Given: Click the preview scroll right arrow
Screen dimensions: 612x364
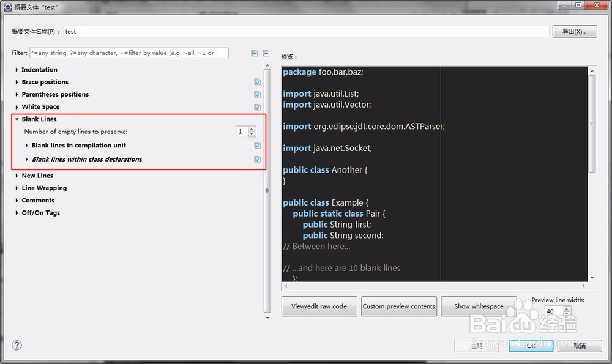Looking at the screenshot, I should tap(583, 286).
